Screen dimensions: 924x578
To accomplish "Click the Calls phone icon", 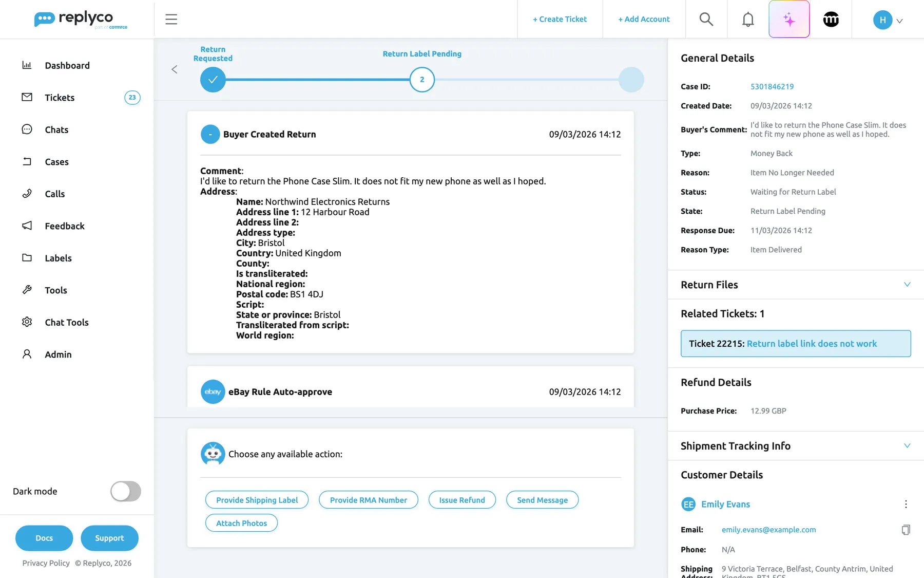I will pos(27,194).
